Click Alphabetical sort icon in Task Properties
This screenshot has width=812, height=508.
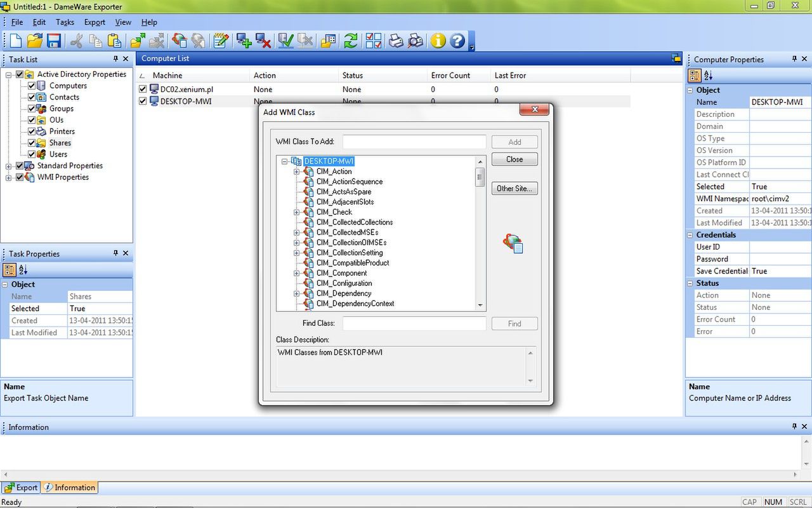pos(23,270)
